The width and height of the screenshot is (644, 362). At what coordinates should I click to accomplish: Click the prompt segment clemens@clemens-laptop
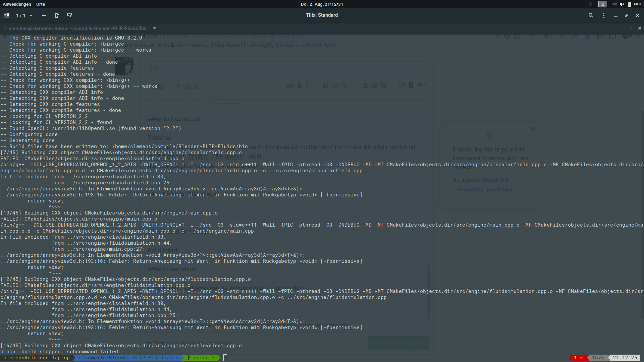[37, 358]
